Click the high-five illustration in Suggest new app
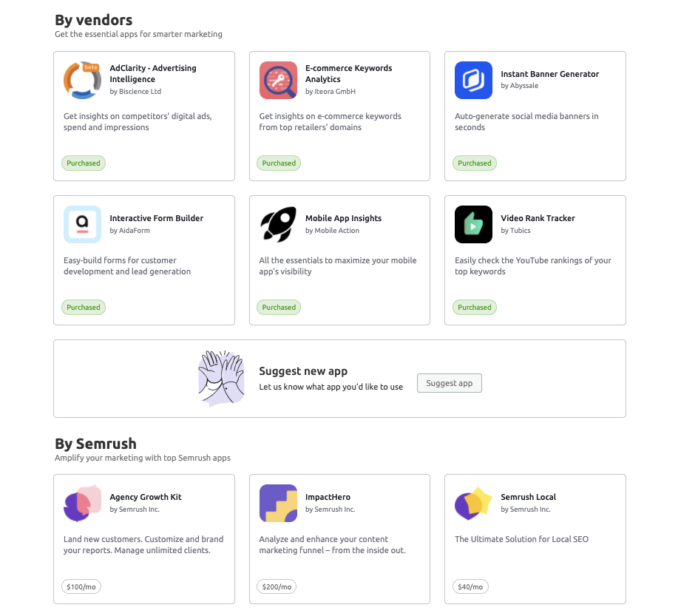Viewport: 681px width, 616px height. click(221, 378)
